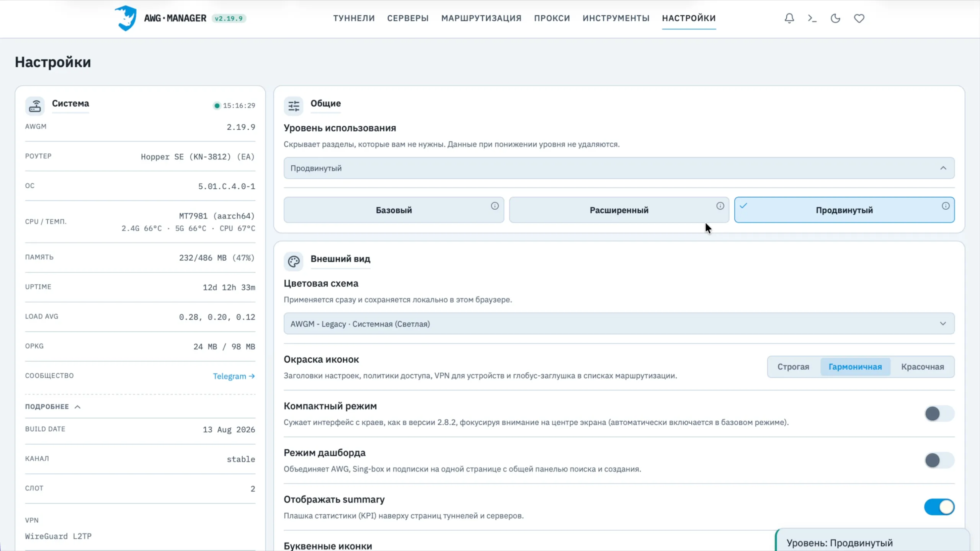The width and height of the screenshot is (980, 551).
Task: Collapse the Уровень использования dropdown
Action: coord(619,168)
